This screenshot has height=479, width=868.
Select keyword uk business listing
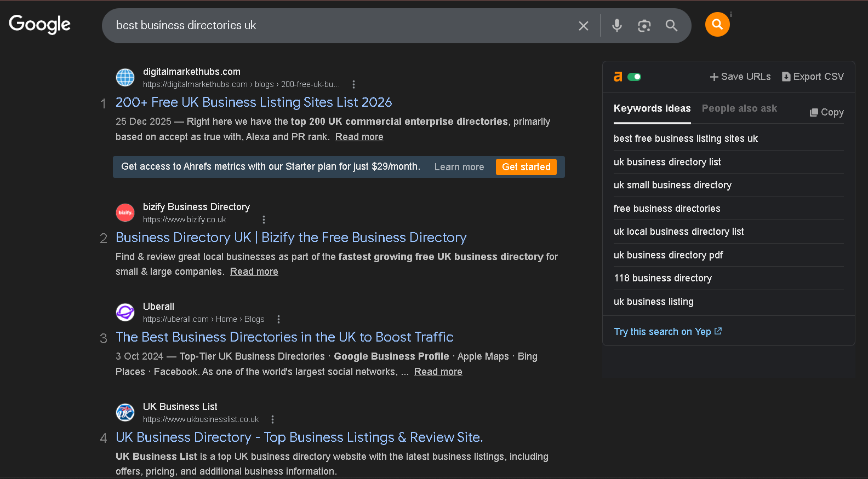[x=653, y=302]
